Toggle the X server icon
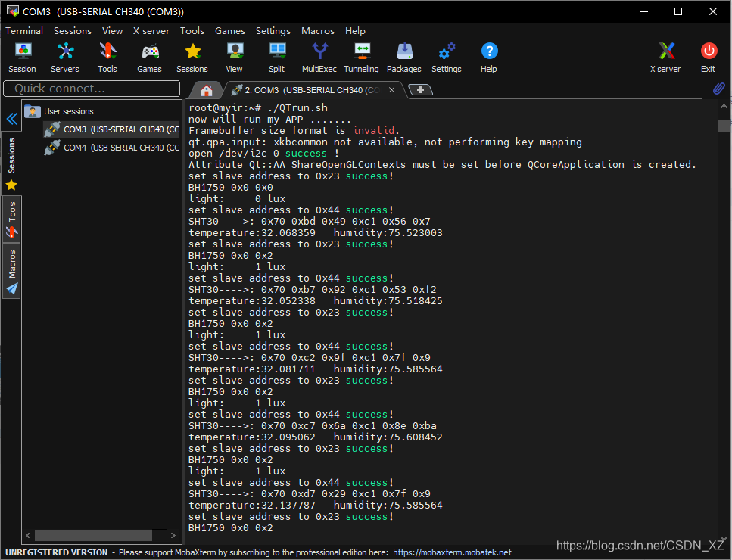 click(x=665, y=58)
